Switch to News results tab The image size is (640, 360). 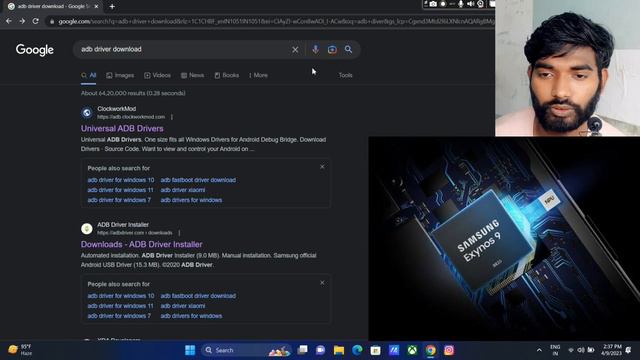tap(192, 75)
